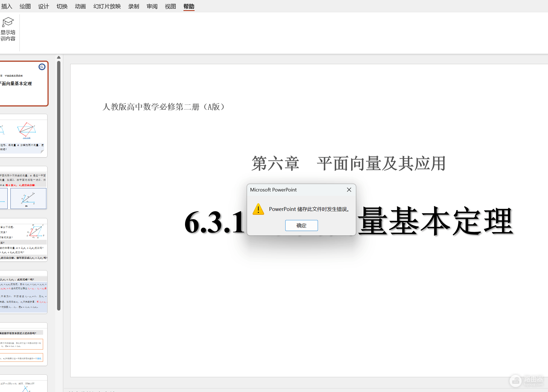The image size is (548, 392).
Task: Select slide thumbnail with λ1e1+λ2e2成立吗 questions
Action: [x=24, y=240]
